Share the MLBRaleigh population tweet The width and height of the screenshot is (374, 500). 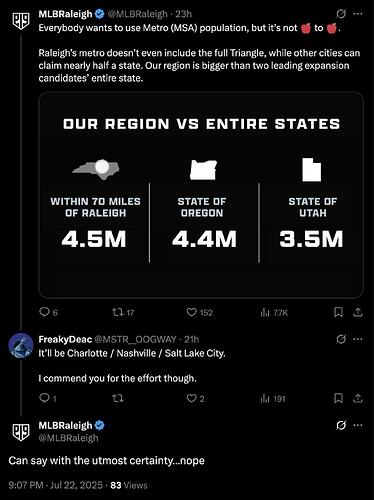point(358,312)
